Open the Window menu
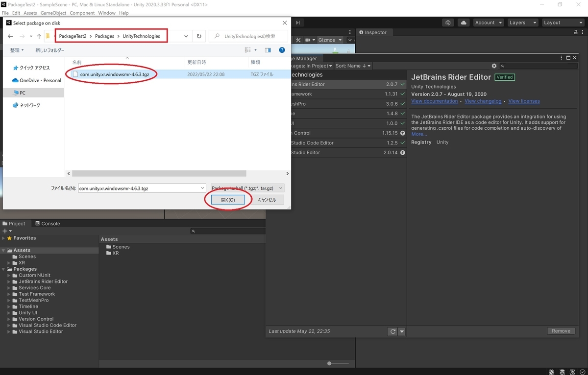Viewport: 588px width, 375px height. [106, 13]
